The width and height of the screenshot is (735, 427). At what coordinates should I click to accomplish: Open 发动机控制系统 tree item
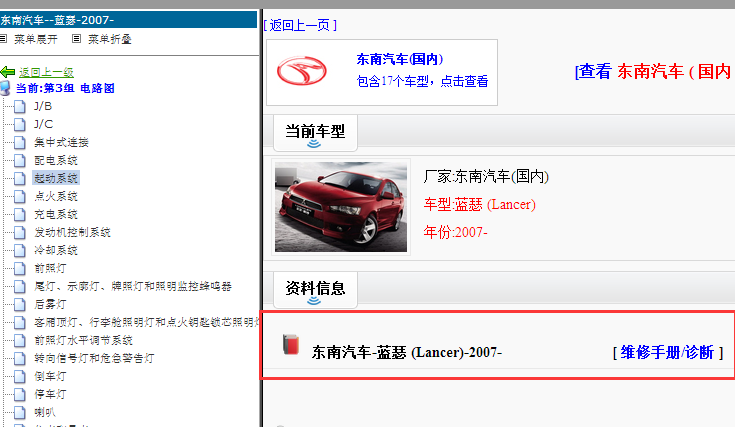coord(72,232)
